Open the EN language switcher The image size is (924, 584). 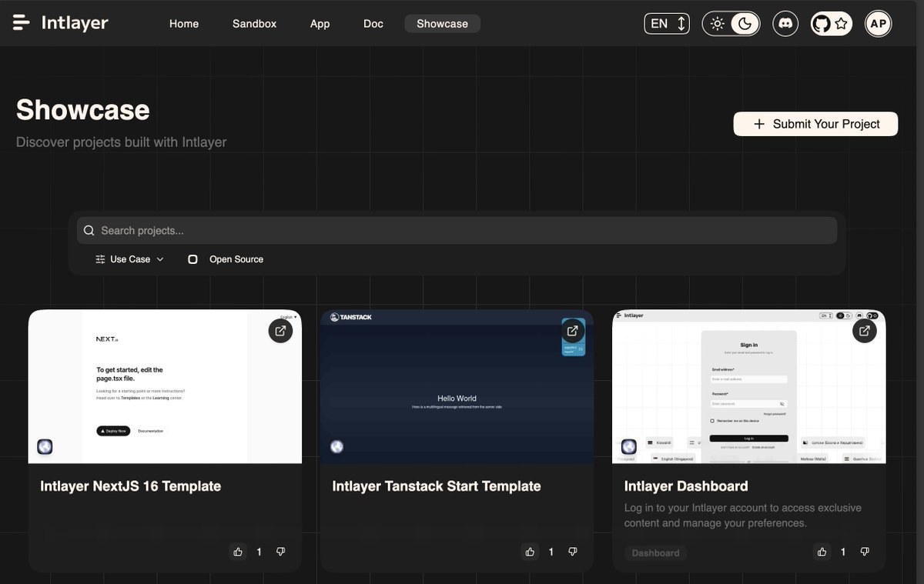coord(667,24)
